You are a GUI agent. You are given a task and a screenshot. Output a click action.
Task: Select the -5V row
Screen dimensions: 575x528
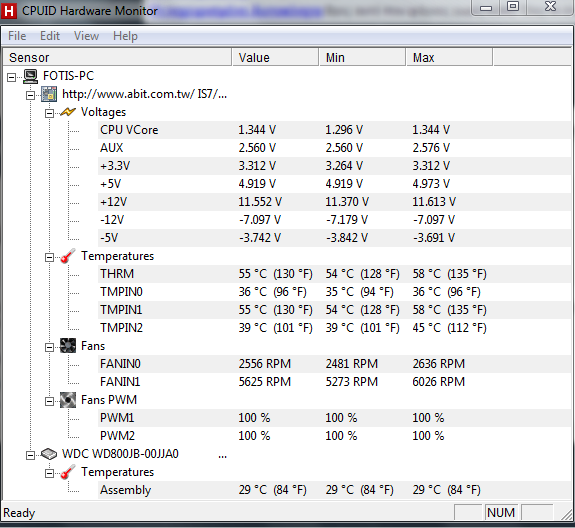pyautogui.click(x=334, y=238)
